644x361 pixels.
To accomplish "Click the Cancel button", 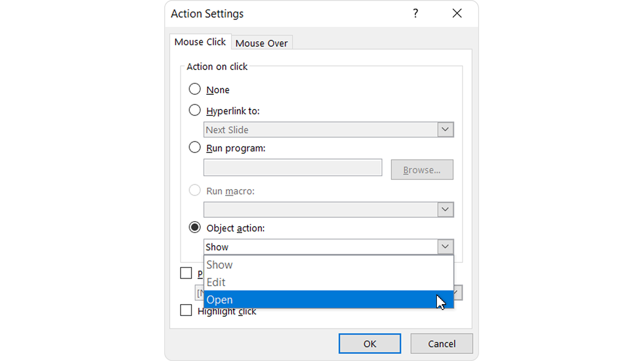I will 441,343.
